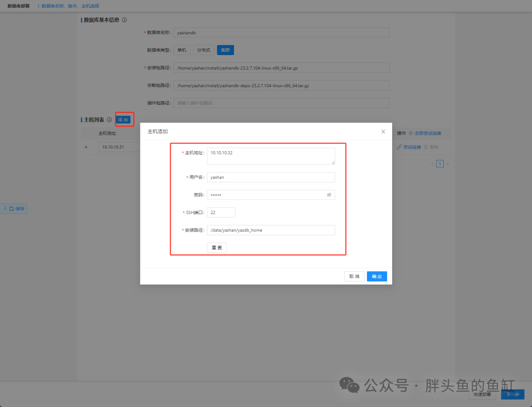Click the 主机添加 dialog title
The width and height of the screenshot is (532, 407).
158,131
